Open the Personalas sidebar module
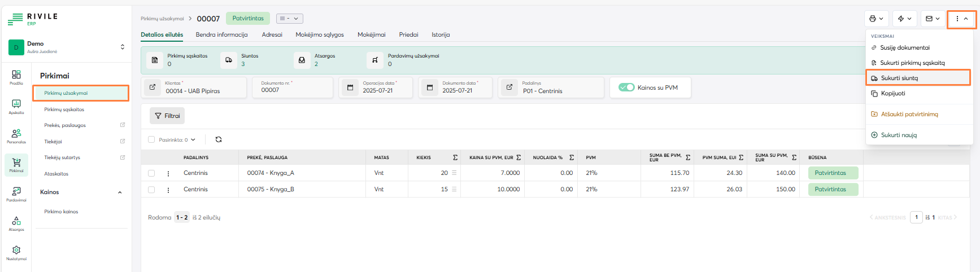 click(x=16, y=135)
